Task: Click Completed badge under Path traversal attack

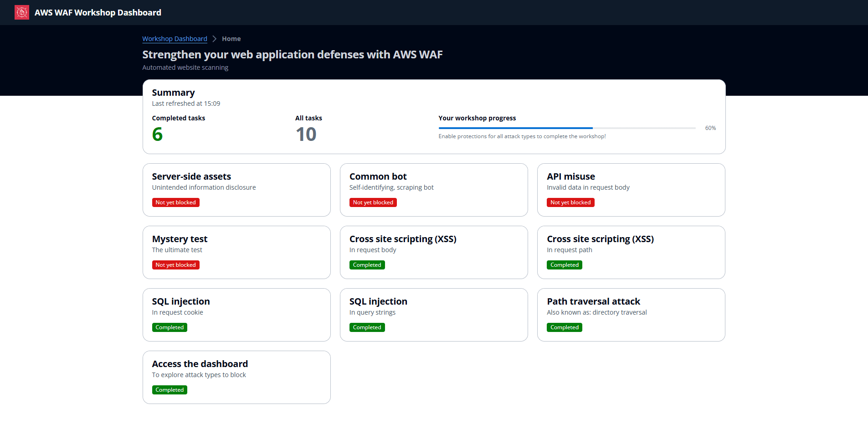Action: (x=565, y=327)
